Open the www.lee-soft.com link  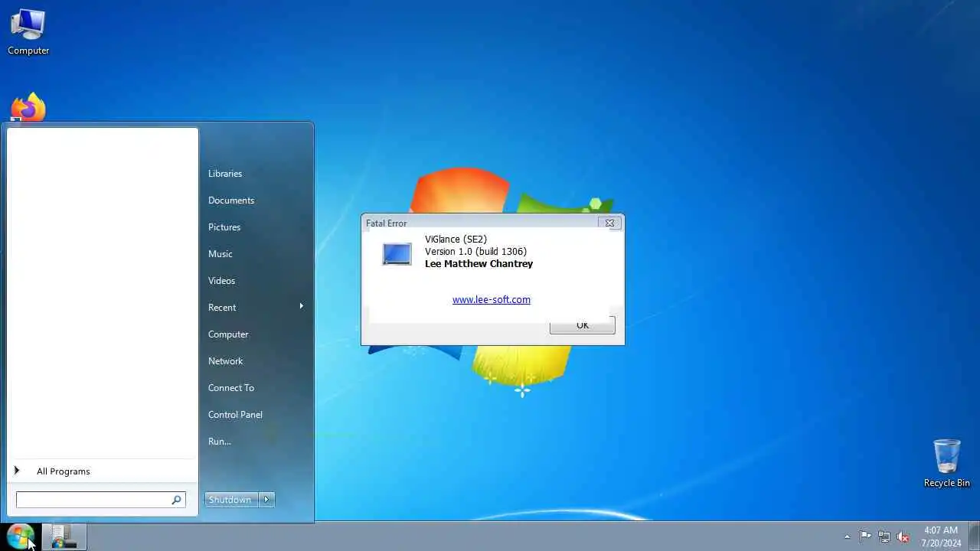click(492, 299)
